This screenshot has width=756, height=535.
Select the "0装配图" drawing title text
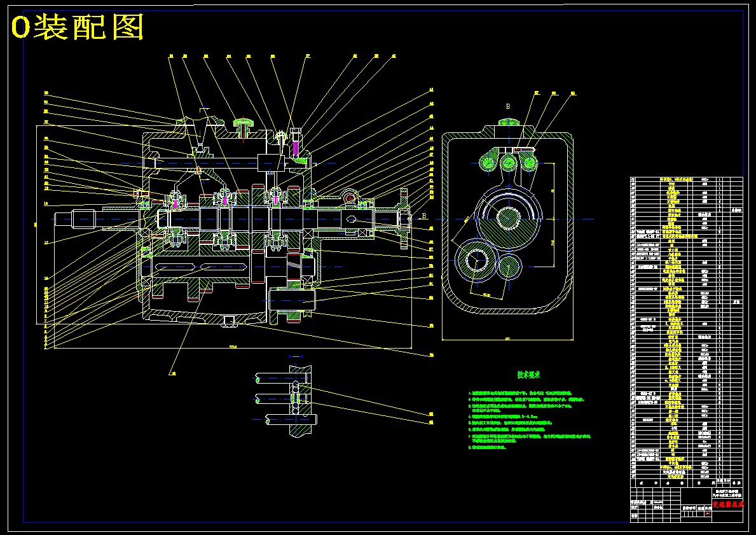(x=78, y=27)
